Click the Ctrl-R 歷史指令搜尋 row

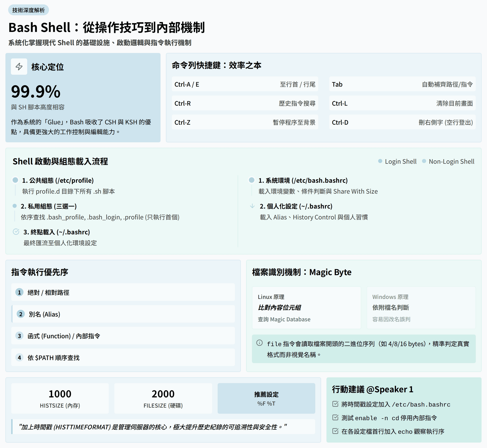tap(245, 103)
